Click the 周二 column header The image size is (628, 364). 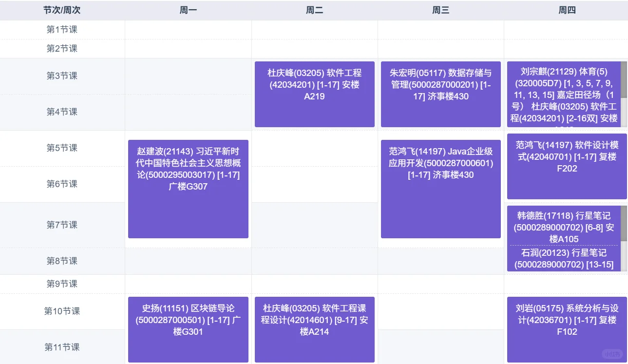[314, 10]
